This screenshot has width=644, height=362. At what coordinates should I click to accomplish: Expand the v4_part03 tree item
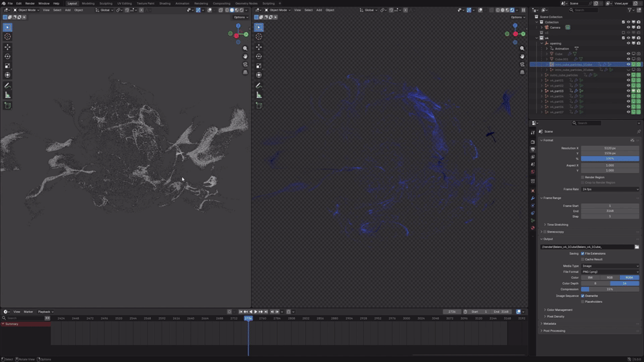coord(542,91)
